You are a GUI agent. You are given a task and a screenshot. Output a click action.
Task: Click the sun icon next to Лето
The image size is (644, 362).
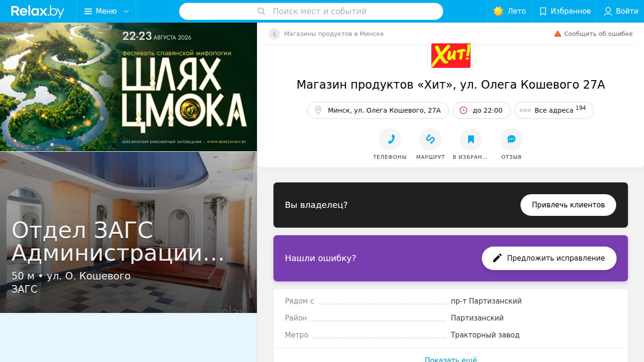pos(498,11)
